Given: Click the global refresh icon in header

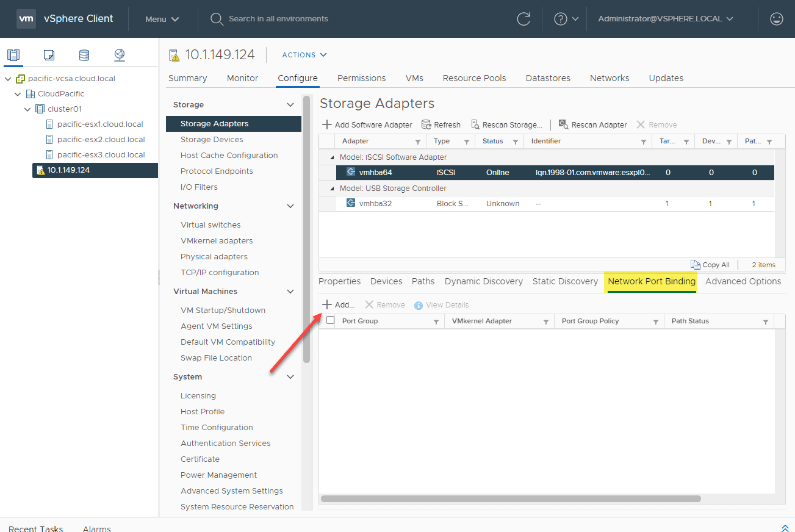Looking at the screenshot, I should pyautogui.click(x=523, y=19).
